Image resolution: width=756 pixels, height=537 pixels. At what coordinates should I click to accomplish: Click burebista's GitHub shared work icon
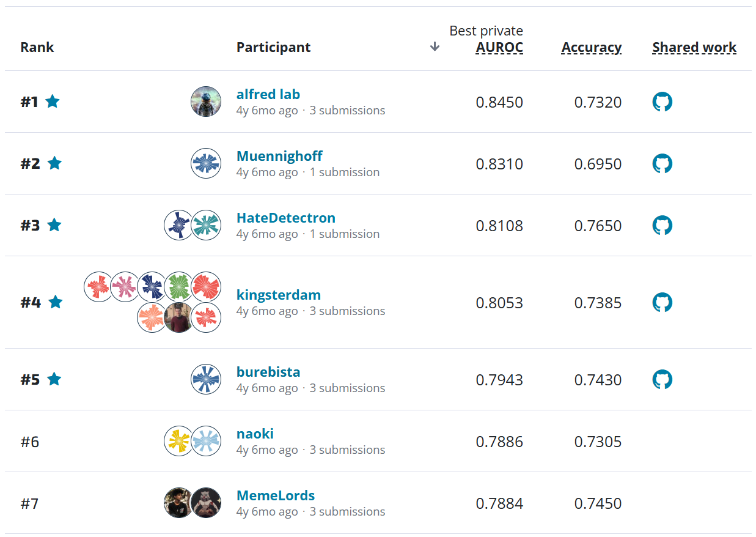(x=662, y=379)
